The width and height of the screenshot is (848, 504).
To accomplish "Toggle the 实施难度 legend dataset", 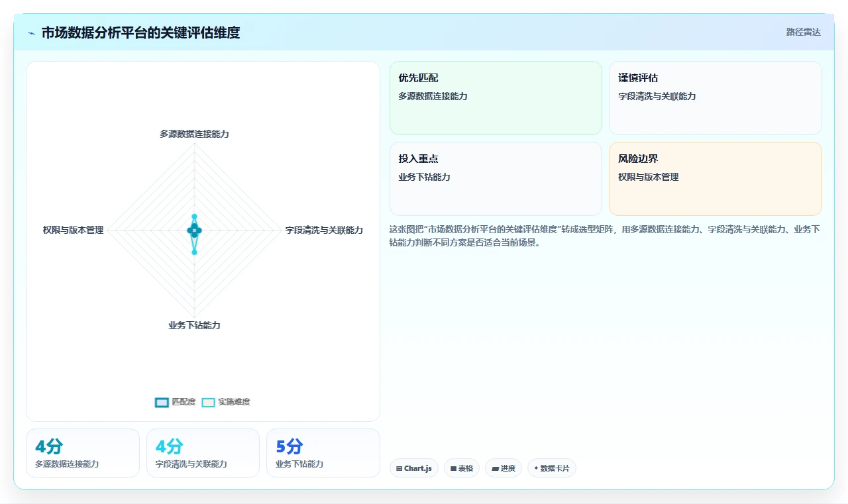I will [x=226, y=402].
